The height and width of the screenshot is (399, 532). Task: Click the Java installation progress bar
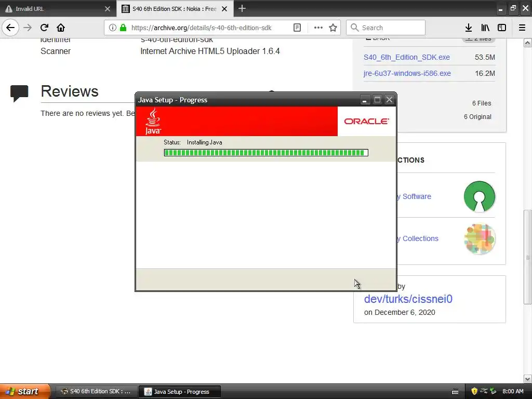[x=266, y=153]
